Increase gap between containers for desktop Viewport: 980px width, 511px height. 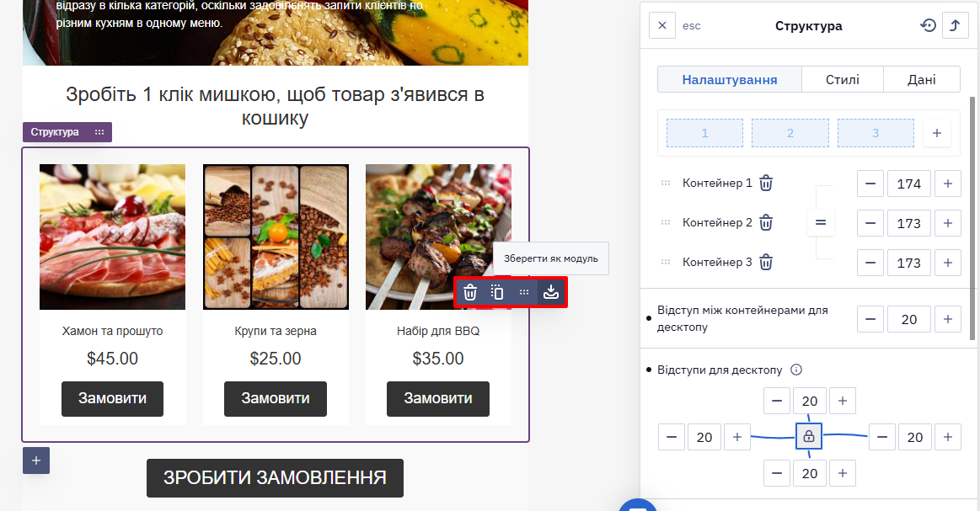point(947,319)
